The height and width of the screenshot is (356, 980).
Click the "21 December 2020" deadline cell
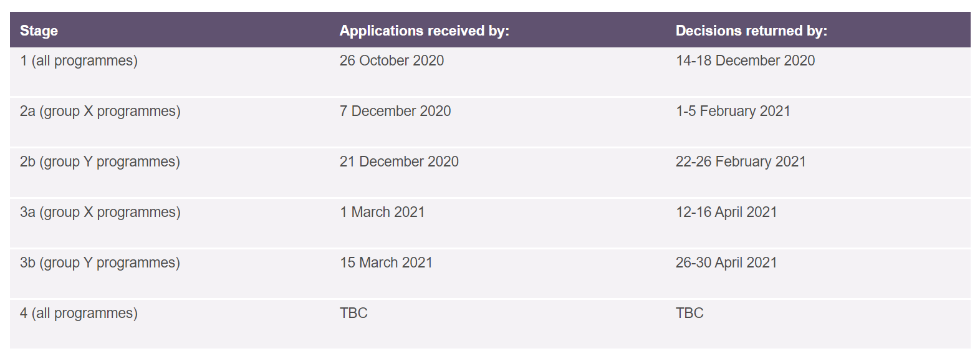coord(399,161)
